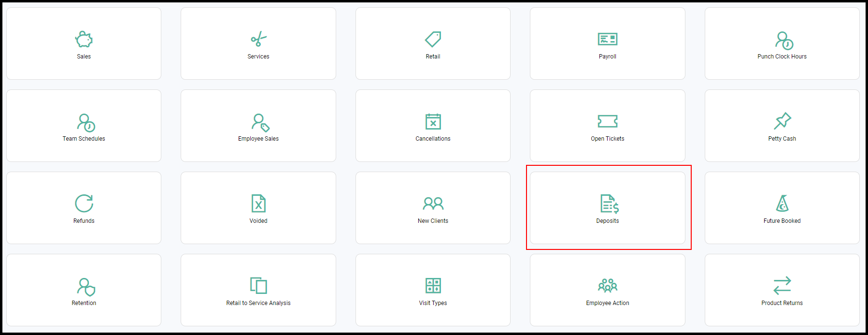Click the Open Tickets label
The height and width of the screenshot is (335, 868).
[608, 139]
